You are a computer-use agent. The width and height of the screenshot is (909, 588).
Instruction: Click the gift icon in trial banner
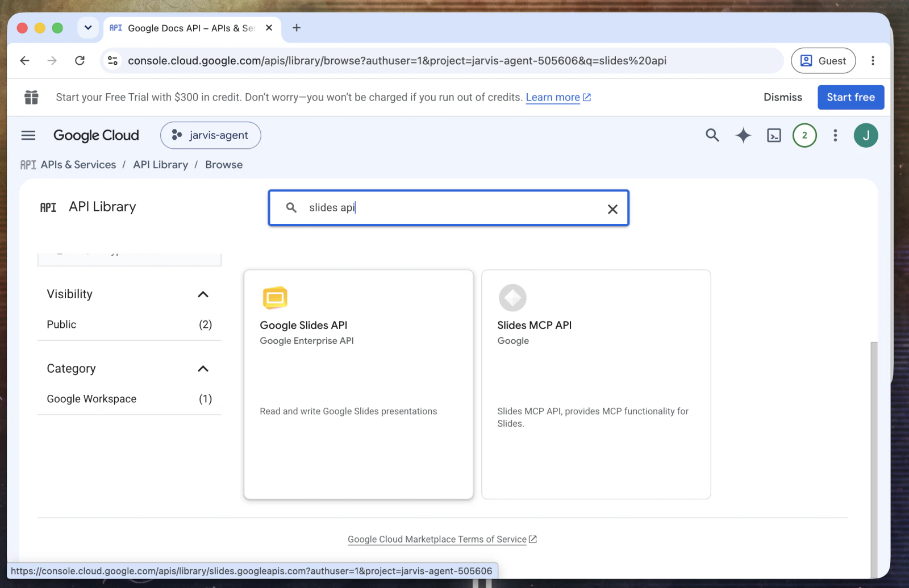tap(31, 98)
